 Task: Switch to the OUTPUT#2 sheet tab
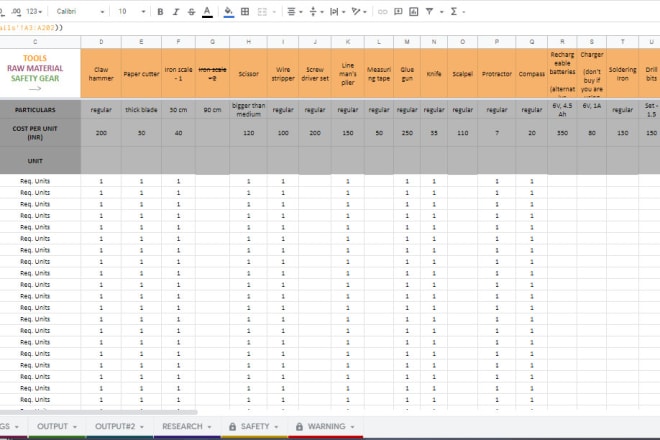coord(115,427)
